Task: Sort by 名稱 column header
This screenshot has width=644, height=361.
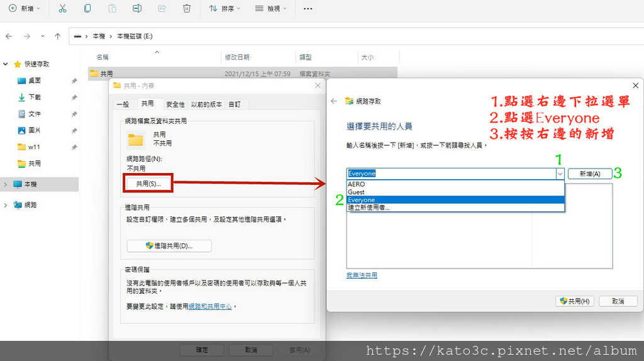Action: 103,57
